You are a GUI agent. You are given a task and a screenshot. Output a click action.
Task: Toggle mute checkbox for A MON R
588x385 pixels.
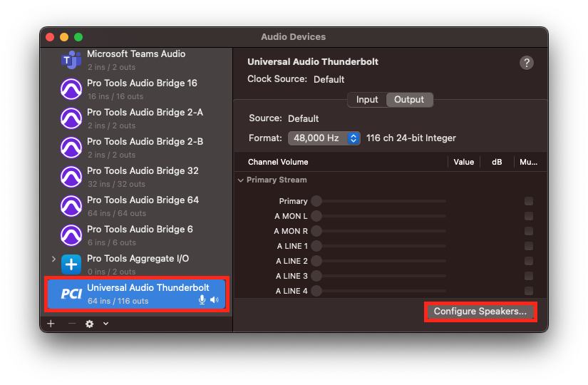coord(529,231)
